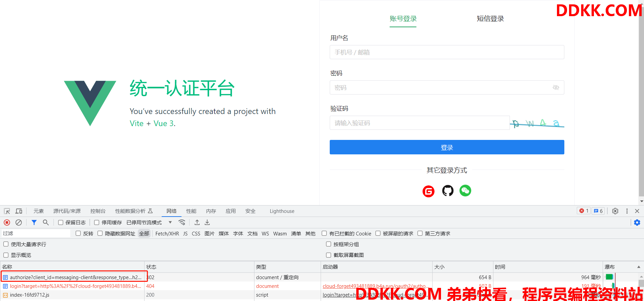Refresh the captcha image
Image resolution: width=644 pixels, height=301 pixels.
coord(537,123)
